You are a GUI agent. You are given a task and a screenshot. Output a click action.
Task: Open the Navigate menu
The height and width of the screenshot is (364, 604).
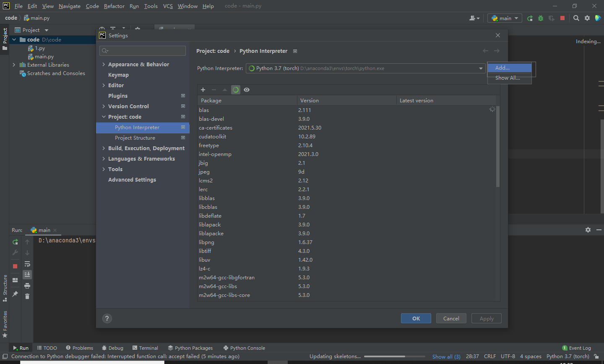[x=70, y=6]
